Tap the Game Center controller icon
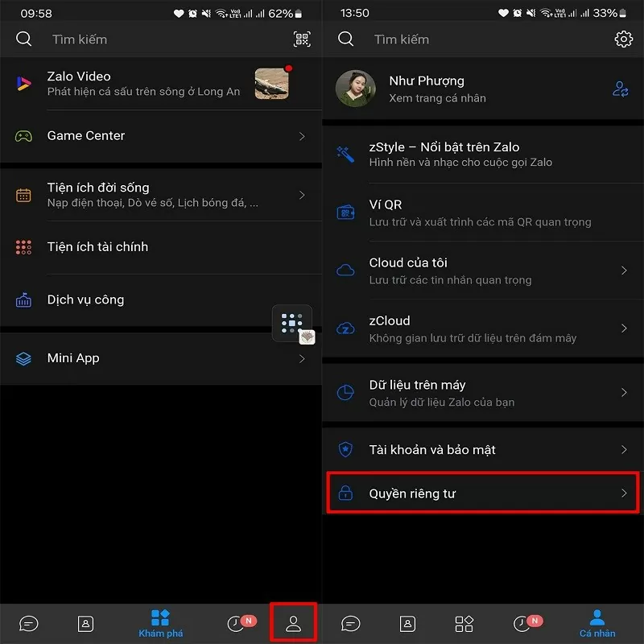Screen dimensions: 644x644 (x=24, y=136)
